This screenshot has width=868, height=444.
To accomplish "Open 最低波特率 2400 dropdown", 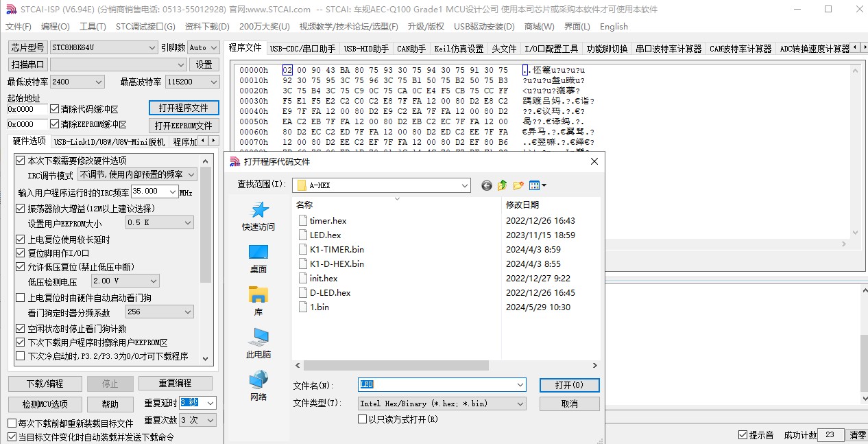I will (x=77, y=82).
